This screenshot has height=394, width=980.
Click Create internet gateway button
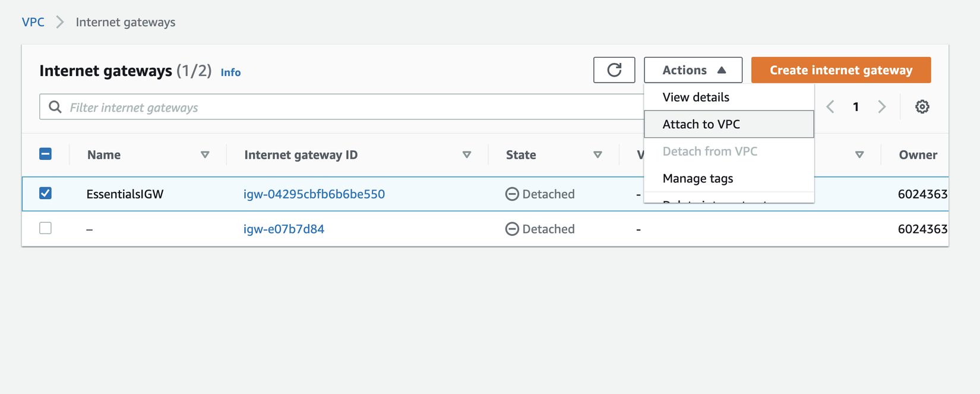coord(840,70)
